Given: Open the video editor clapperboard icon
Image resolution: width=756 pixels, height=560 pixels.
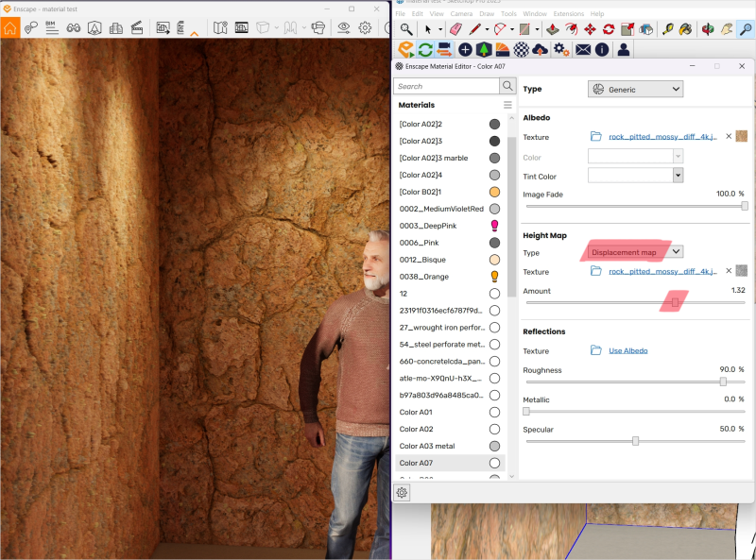Looking at the screenshot, I should [x=137, y=28].
